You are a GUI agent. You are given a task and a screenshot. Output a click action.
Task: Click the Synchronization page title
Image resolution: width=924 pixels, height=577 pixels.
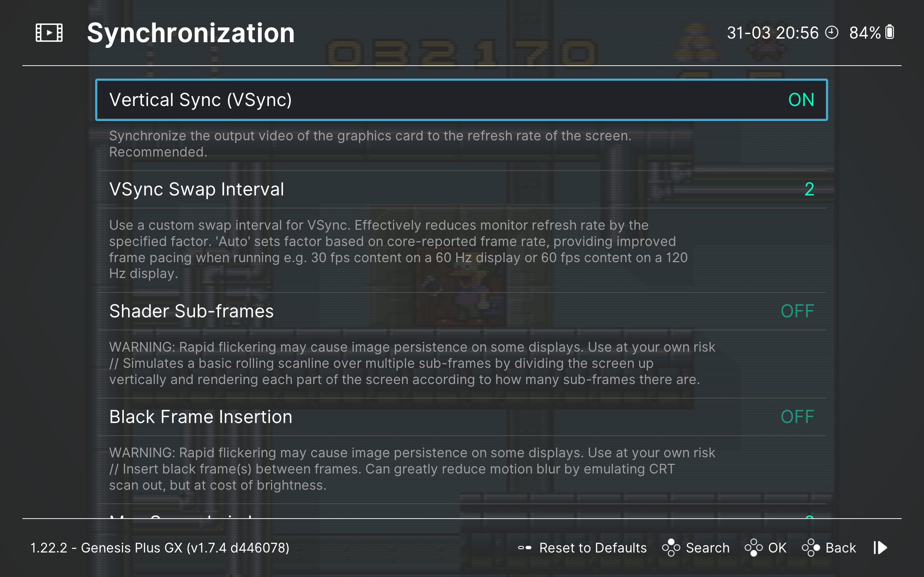[x=191, y=33]
